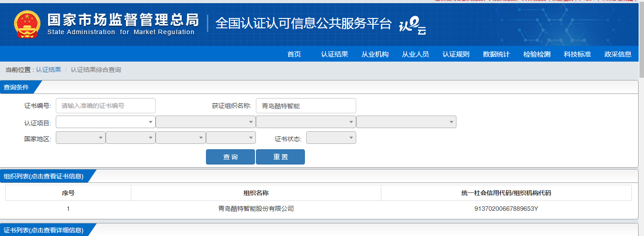Click the 统一社会信用代码/组织机构代码 column header
Image resolution: width=644 pixels, height=236 pixels.
pyautogui.click(x=506, y=193)
